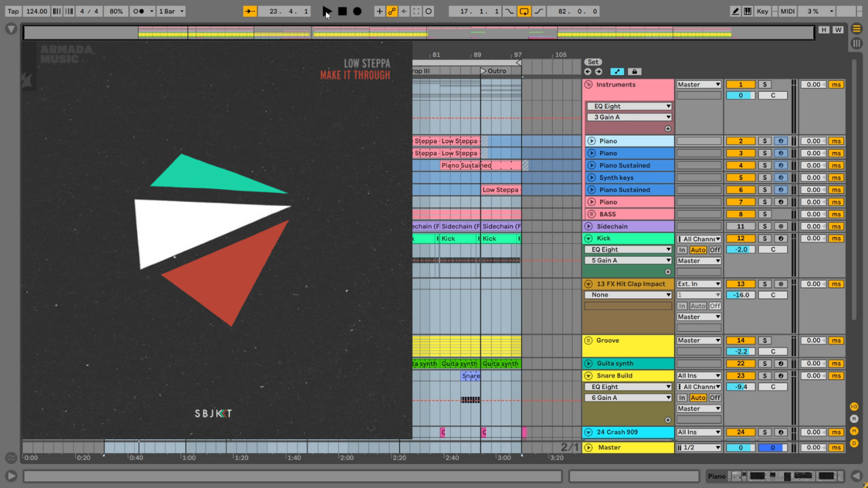Viewport: 868px width, 488px height.
Task: Click the Tap tempo button
Action: (13, 12)
